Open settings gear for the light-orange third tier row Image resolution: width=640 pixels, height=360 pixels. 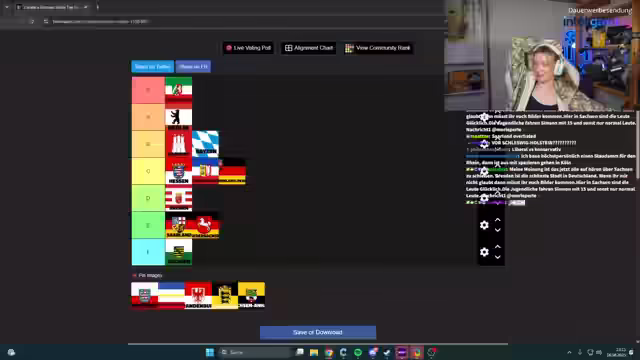(x=484, y=144)
